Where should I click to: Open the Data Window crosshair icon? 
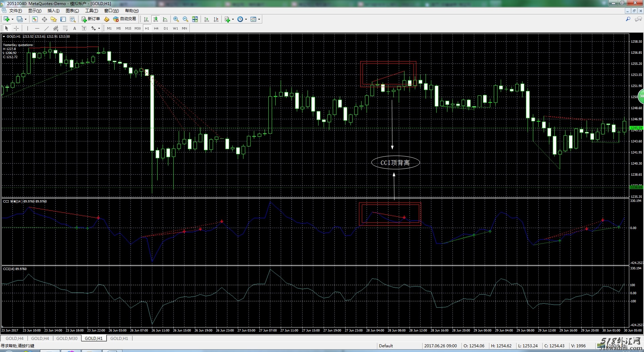(44, 19)
